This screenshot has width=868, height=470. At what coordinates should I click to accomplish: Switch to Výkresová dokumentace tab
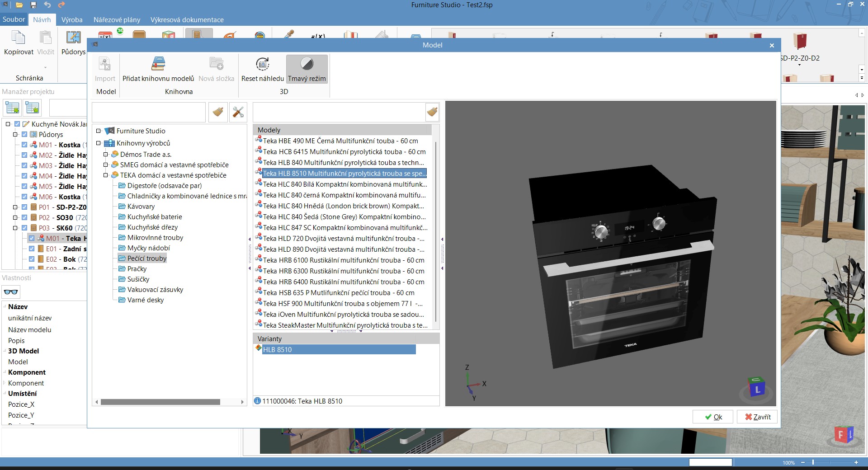coord(187,20)
